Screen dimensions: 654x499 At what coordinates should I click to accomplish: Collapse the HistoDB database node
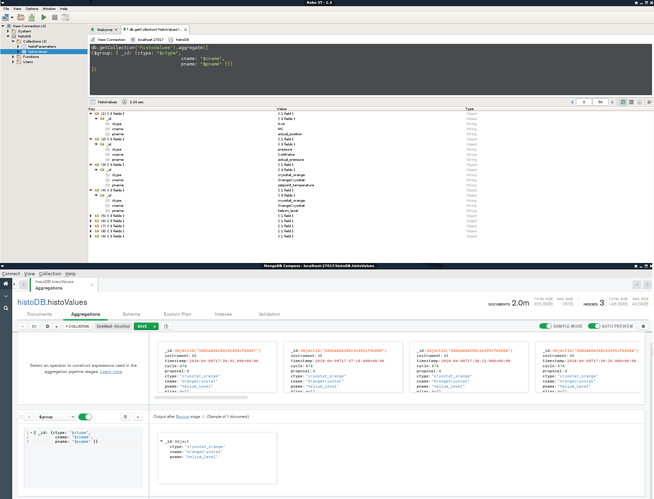point(9,36)
